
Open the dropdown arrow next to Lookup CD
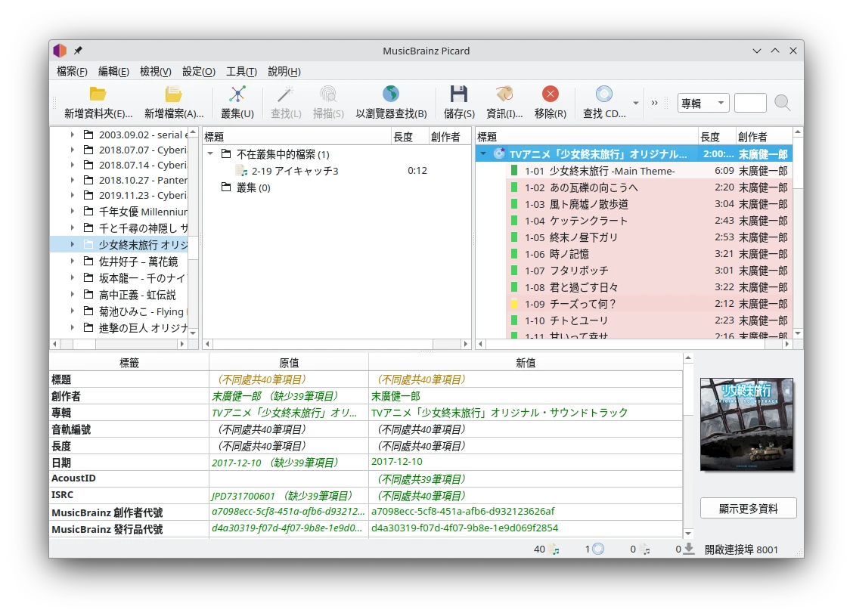click(x=636, y=103)
